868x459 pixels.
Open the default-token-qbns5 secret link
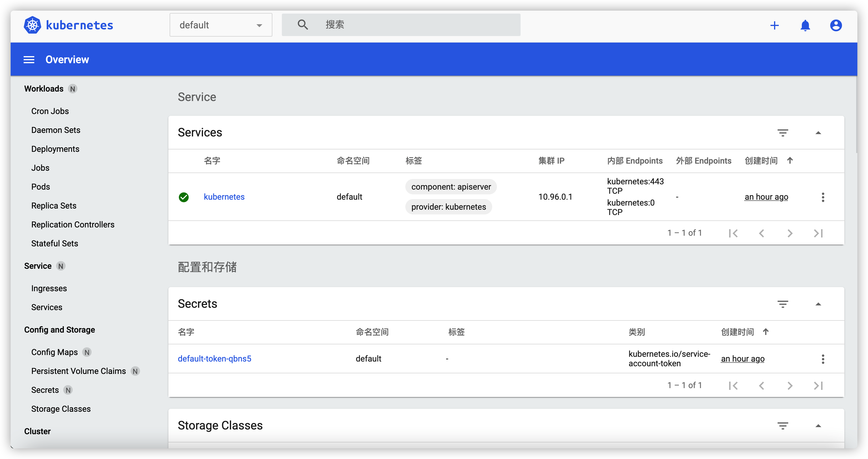click(x=214, y=359)
